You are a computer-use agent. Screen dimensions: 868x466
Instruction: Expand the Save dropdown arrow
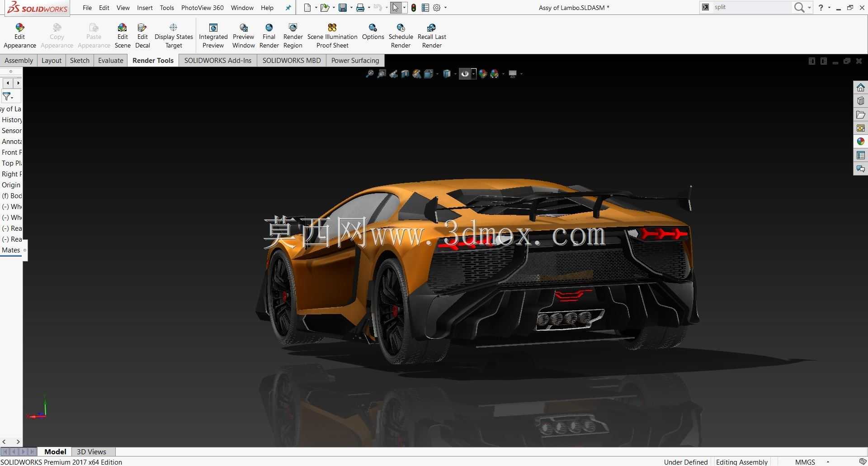[x=351, y=8]
